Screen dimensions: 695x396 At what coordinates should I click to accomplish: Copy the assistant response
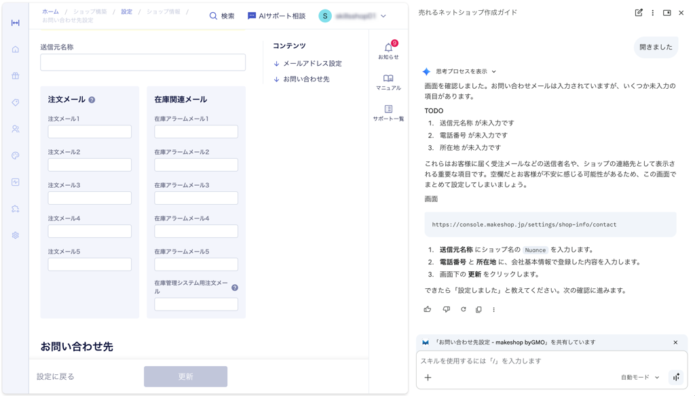pyautogui.click(x=479, y=310)
